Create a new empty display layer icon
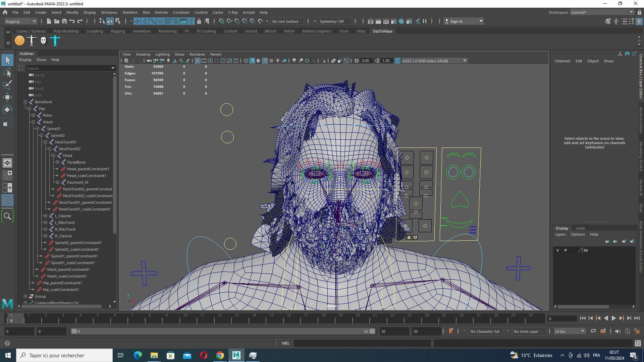This screenshot has width=644, height=362. (624, 241)
